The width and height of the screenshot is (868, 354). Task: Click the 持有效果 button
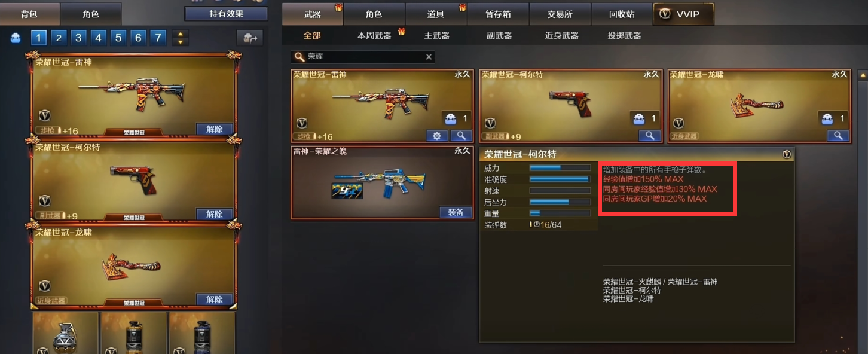227,14
